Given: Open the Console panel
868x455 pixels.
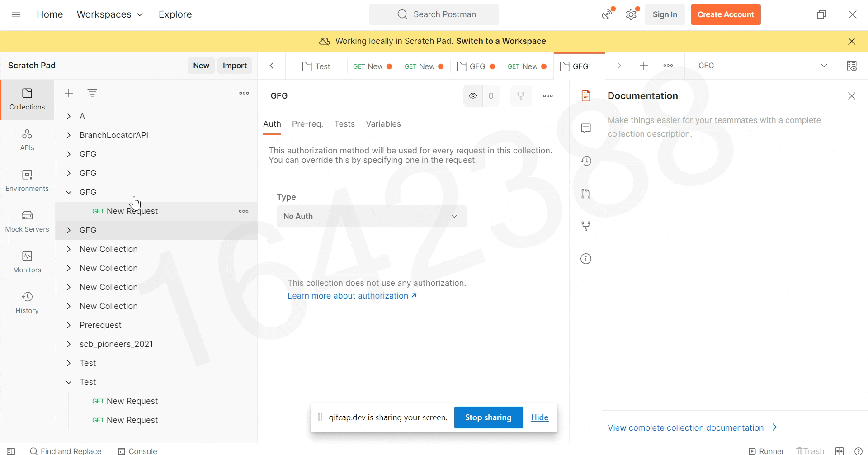Looking at the screenshot, I should click(137, 451).
